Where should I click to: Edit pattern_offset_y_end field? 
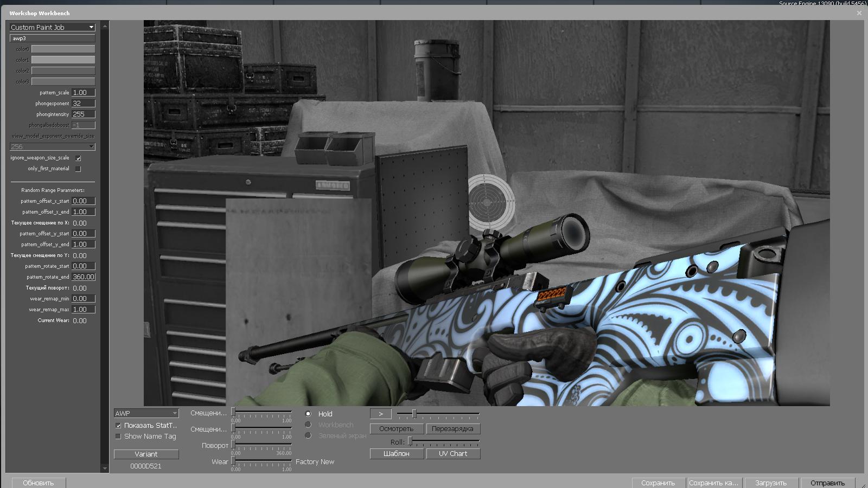tap(84, 245)
